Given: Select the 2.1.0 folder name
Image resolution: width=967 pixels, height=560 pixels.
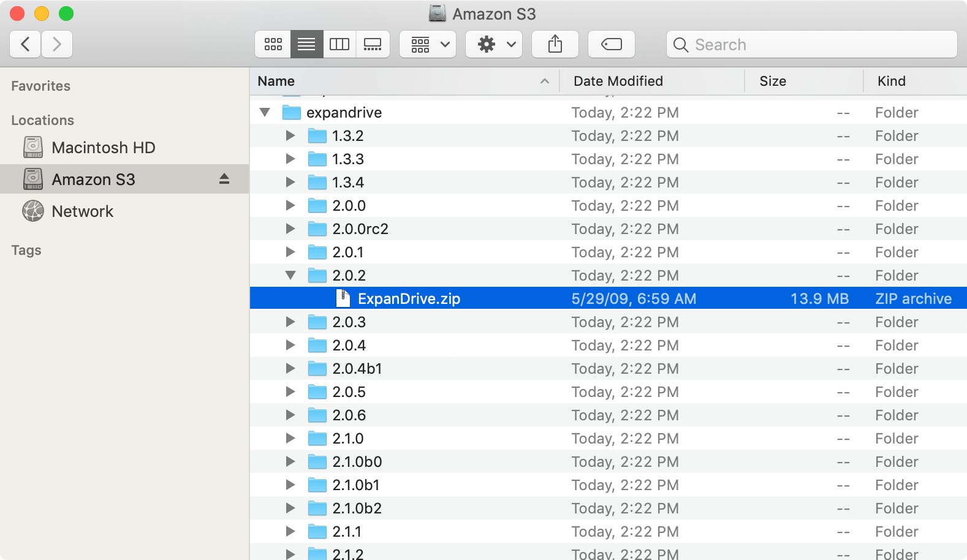Looking at the screenshot, I should click(x=348, y=438).
